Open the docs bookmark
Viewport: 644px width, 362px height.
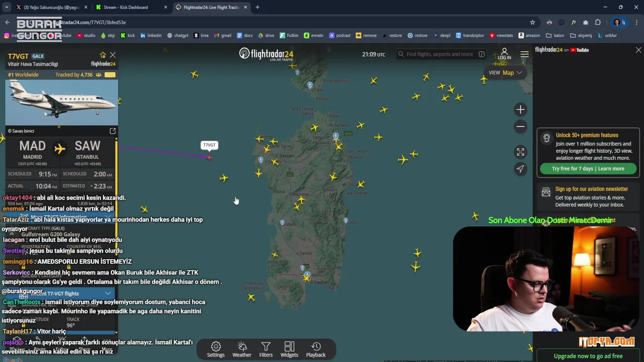coord(245,35)
